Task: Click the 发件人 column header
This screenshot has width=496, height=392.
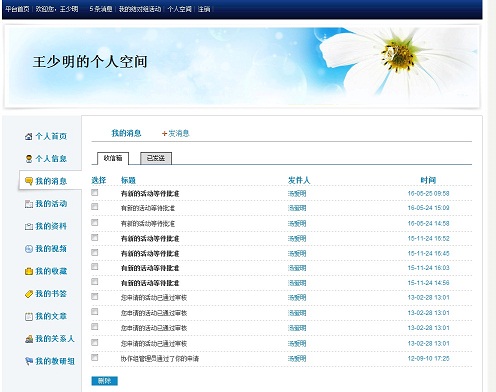Action: [x=299, y=180]
